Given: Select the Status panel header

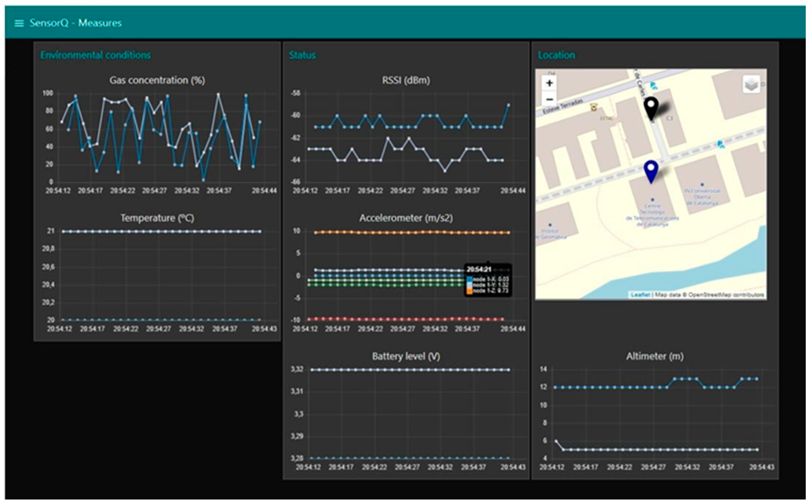Looking at the screenshot, I should [302, 55].
